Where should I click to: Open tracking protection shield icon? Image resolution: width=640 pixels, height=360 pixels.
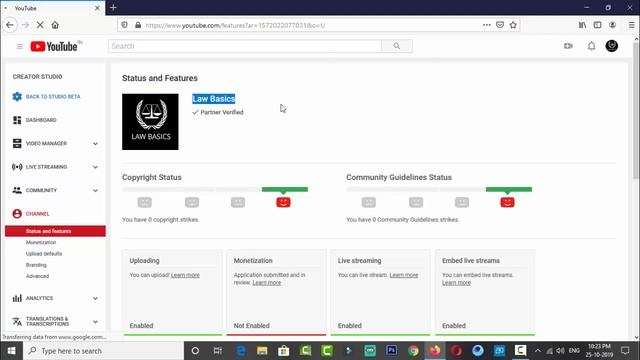[124, 25]
